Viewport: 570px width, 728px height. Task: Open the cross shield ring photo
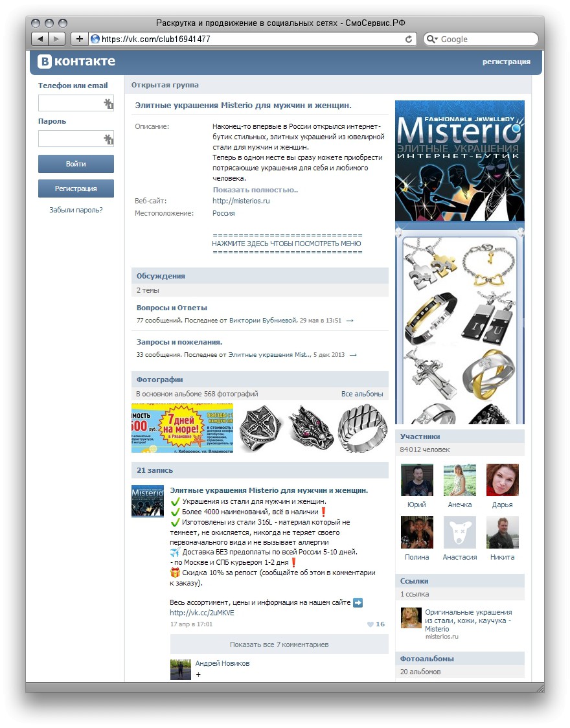coord(261,428)
